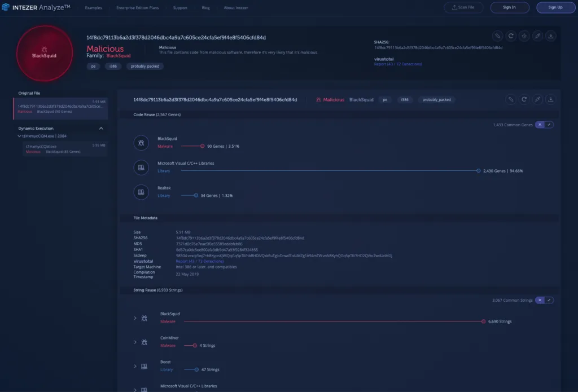Click the Code Reuse (2,567 Genes) heading
The width and height of the screenshot is (578, 392).
click(157, 114)
